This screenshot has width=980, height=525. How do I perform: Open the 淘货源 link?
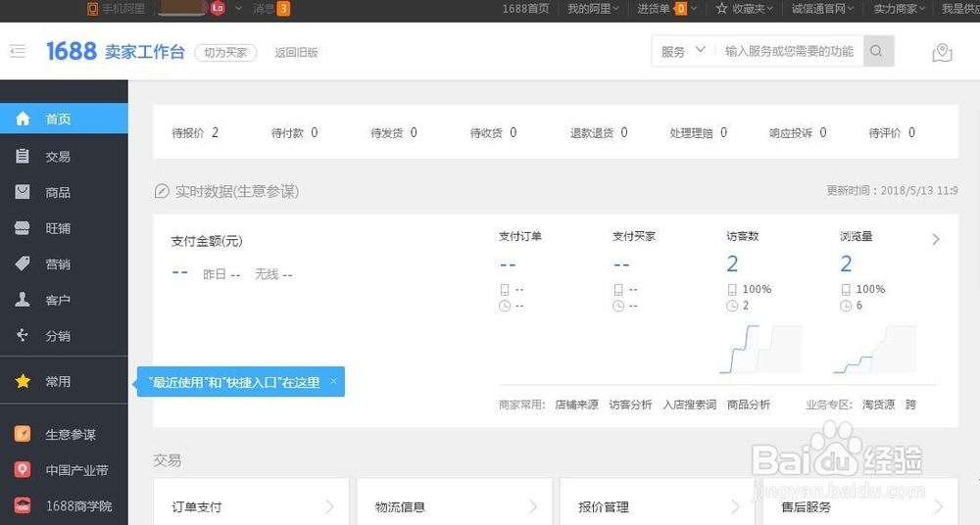point(878,405)
